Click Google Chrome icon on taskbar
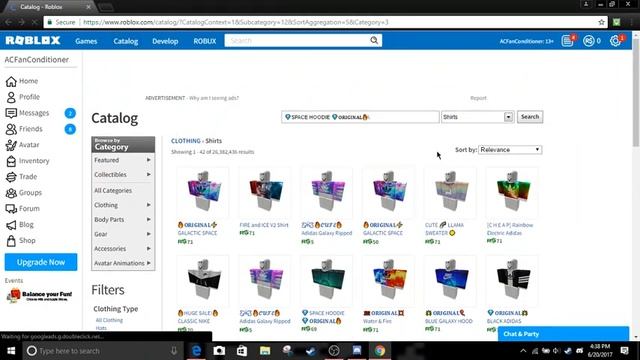Screen dimensions: 640x360 tap(380, 351)
